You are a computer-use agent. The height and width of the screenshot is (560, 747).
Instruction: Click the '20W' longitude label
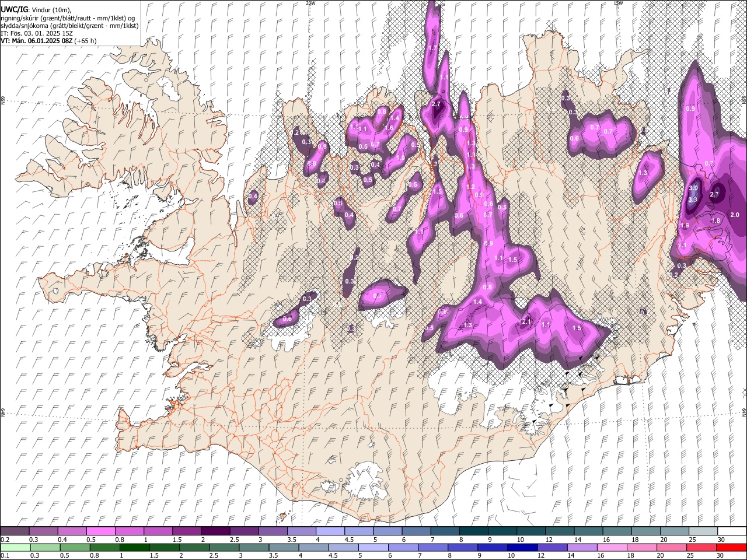coord(310,3)
